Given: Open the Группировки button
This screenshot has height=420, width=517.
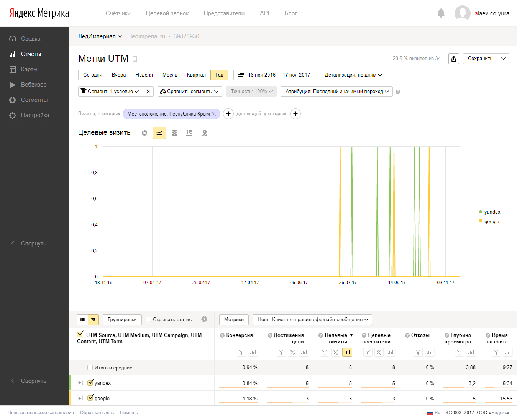Looking at the screenshot, I should click(122, 320).
